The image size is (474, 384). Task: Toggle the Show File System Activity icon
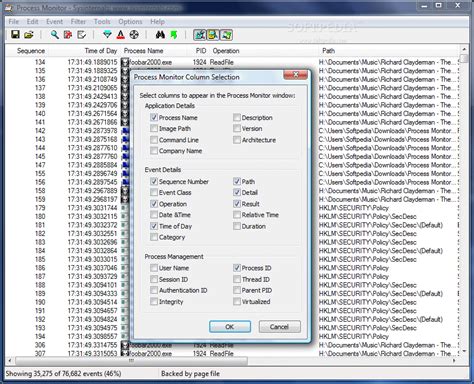[213, 35]
